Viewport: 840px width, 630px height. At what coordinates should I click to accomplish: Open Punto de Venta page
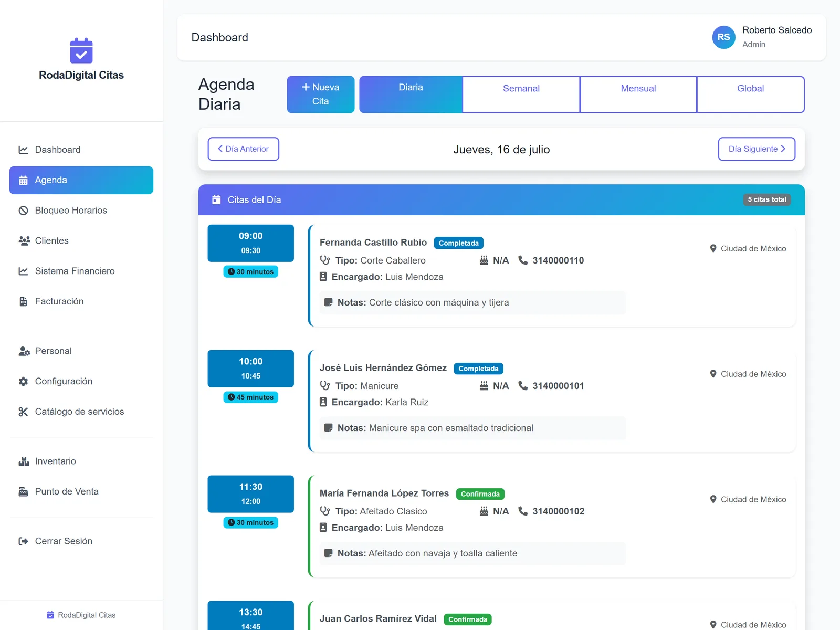click(x=81, y=492)
